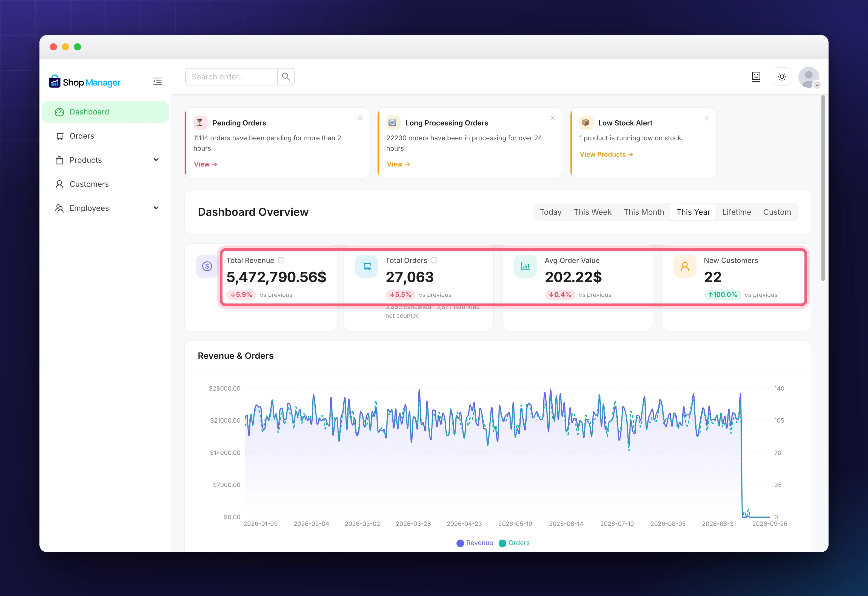Expand the Products submenu chevron
Viewport: 868px width, 596px height.
coord(156,160)
